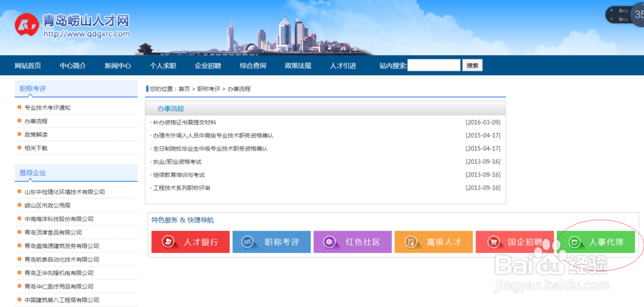Open 相关下载 in the sidebar
The height and width of the screenshot is (307, 644).
pos(36,148)
